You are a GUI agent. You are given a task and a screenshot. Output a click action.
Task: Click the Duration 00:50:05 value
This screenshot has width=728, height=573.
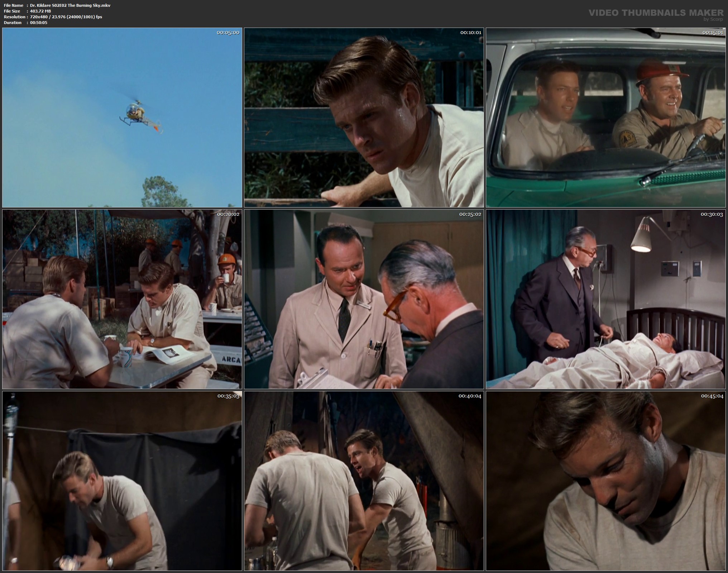(x=39, y=23)
